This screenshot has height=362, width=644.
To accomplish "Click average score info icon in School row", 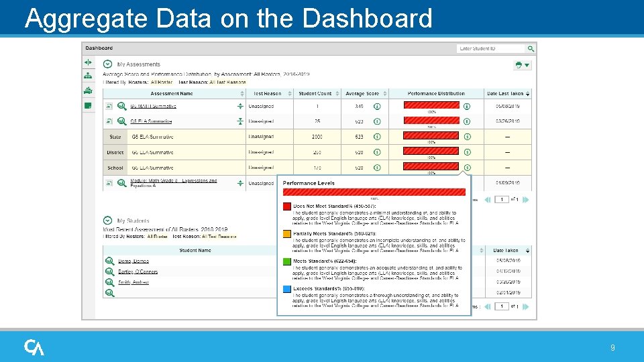I will pos(377,168).
